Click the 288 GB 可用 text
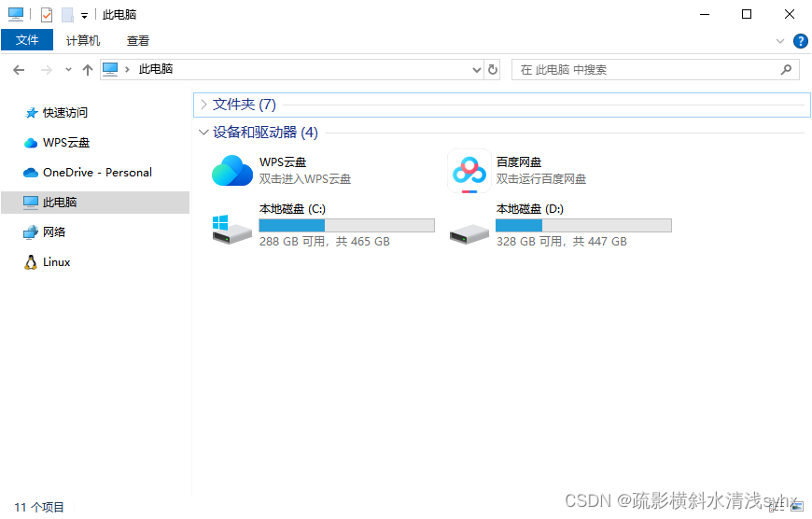 292,242
